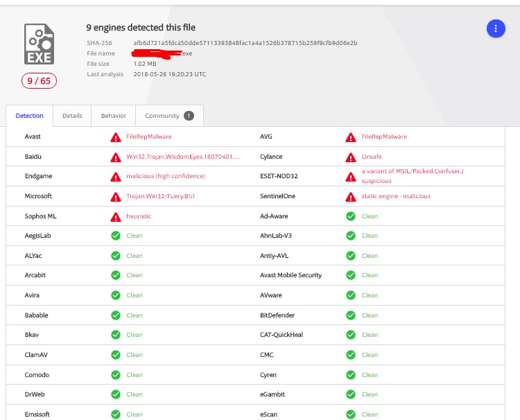
Task: Click the AVG red warning icon
Action: click(351, 137)
